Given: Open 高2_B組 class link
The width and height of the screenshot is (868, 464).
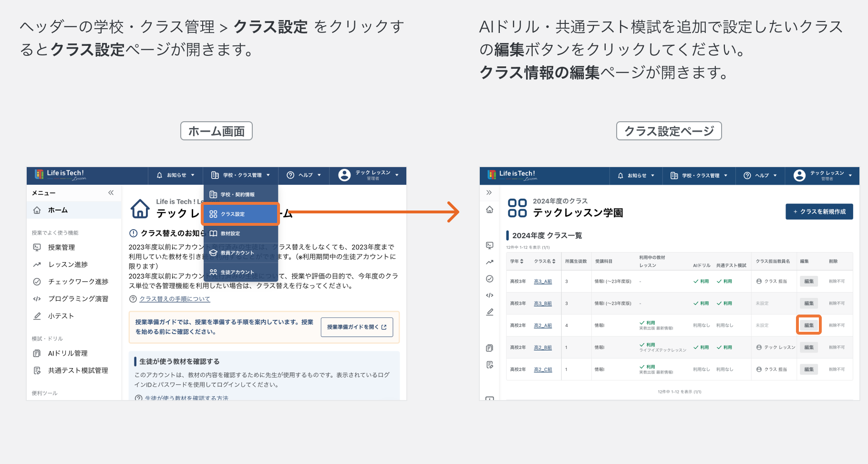Looking at the screenshot, I should coord(543,348).
